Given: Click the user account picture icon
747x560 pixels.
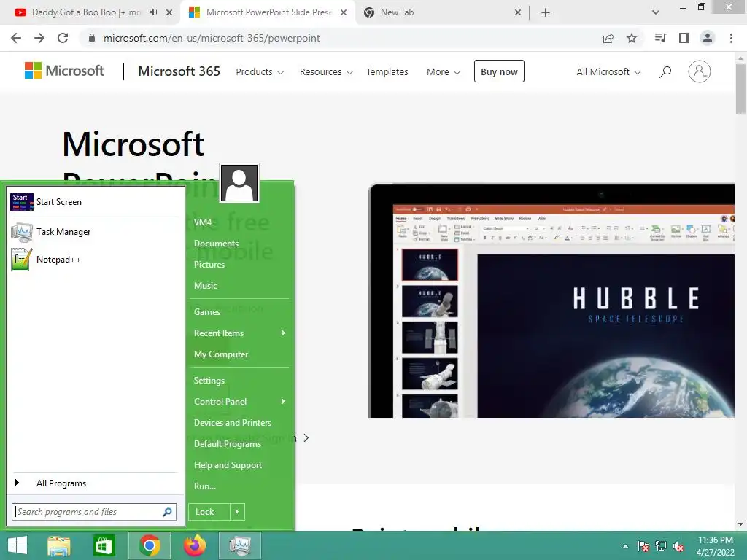Looking at the screenshot, I should (x=239, y=183).
